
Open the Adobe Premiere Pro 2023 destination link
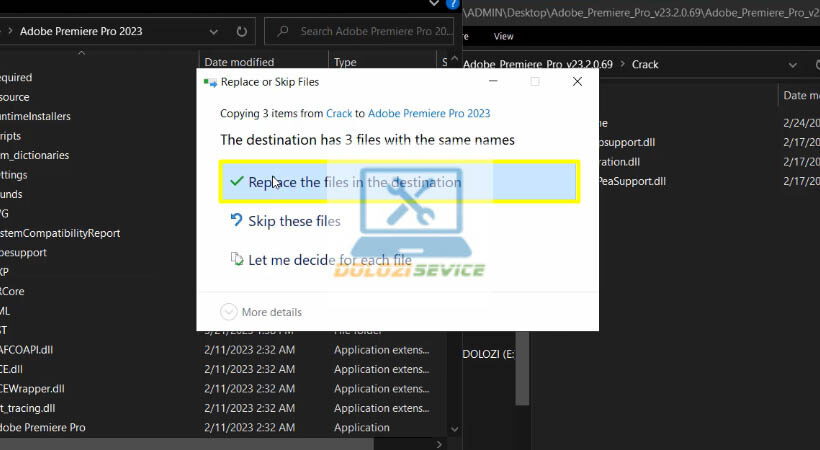pyautogui.click(x=429, y=114)
